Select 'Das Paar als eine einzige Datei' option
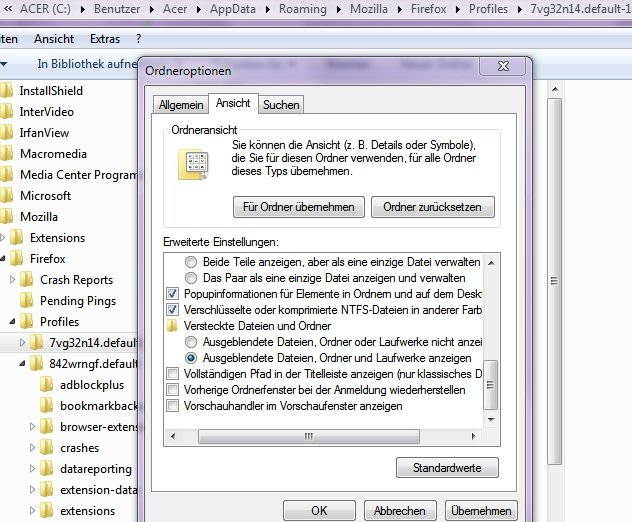Image resolution: width=632 pixels, height=522 pixels. pyautogui.click(x=191, y=278)
